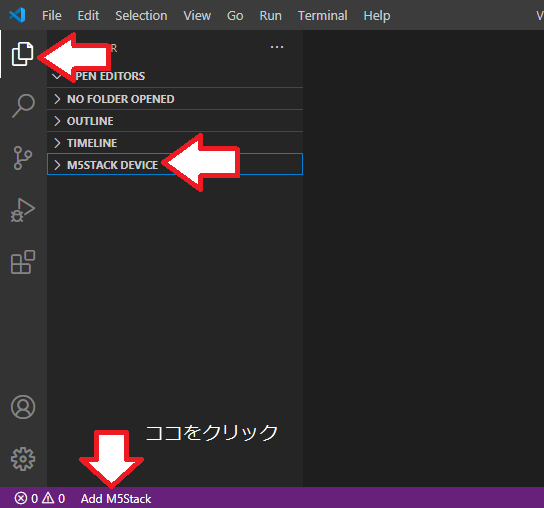Expand the OUTLINE section
The width and height of the screenshot is (544, 508).
click(175, 121)
